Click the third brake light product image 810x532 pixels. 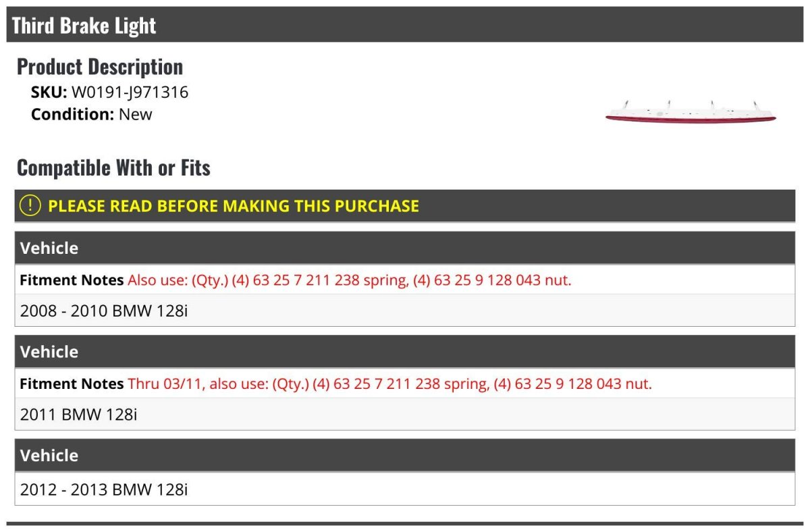tap(691, 111)
